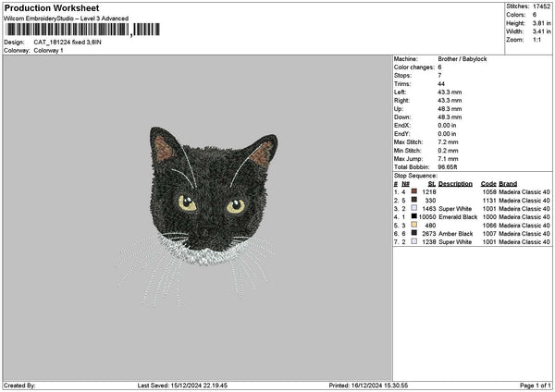This screenshot has height=392, width=555.
Task: Click the St. stitch count column header
Action: 431,183
